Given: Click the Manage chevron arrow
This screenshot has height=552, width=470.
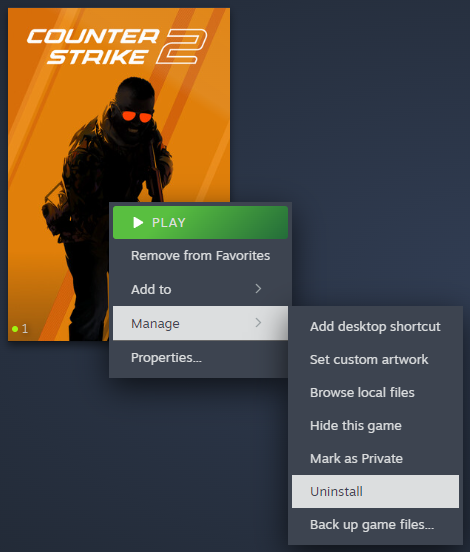Looking at the screenshot, I should [258, 322].
